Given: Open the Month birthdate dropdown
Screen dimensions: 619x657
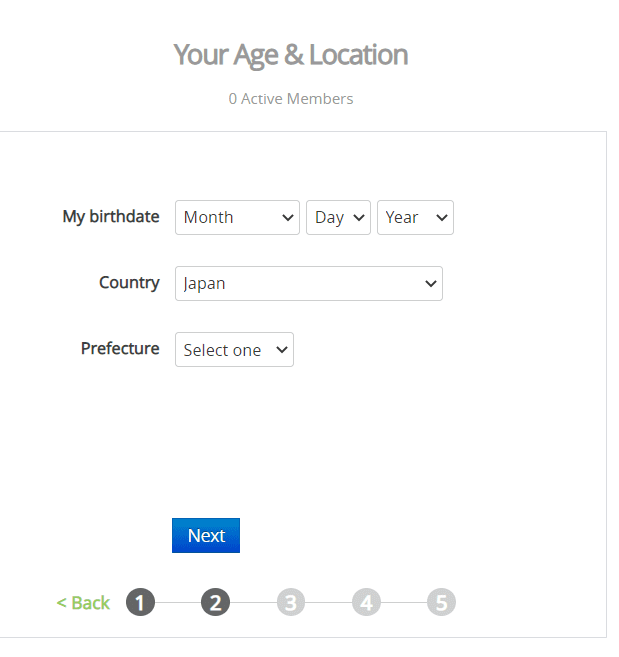Looking at the screenshot, I should [237, 217].
